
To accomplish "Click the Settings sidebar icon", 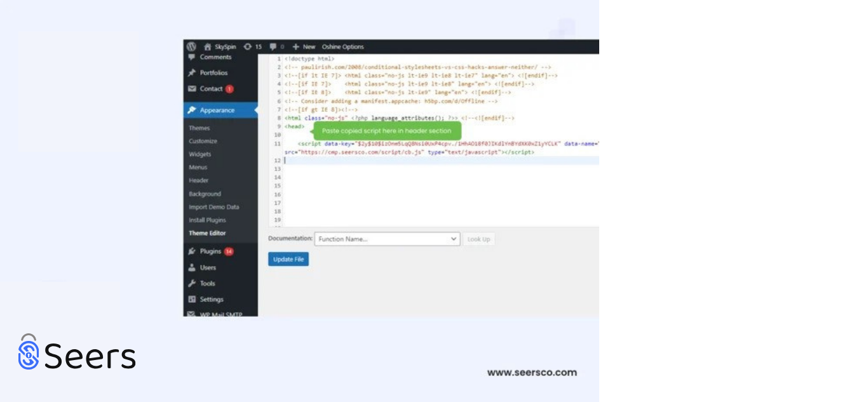I will tap(192, 300).
